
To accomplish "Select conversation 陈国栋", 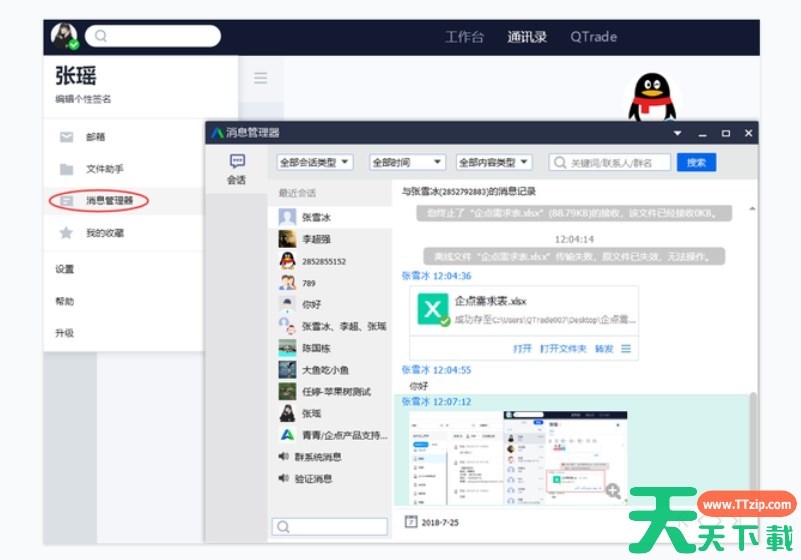I will (x=330, y=348).
